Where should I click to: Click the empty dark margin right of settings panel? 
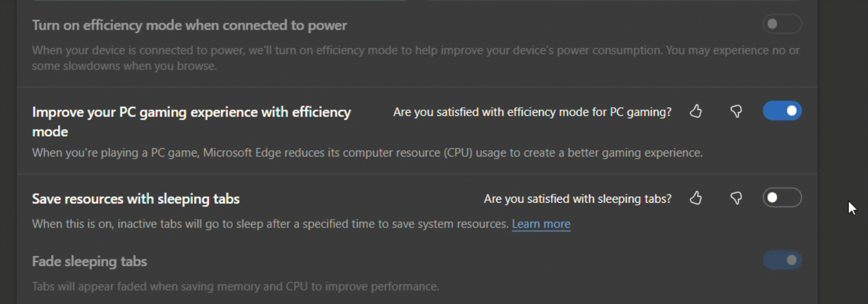tap(842, 127)
